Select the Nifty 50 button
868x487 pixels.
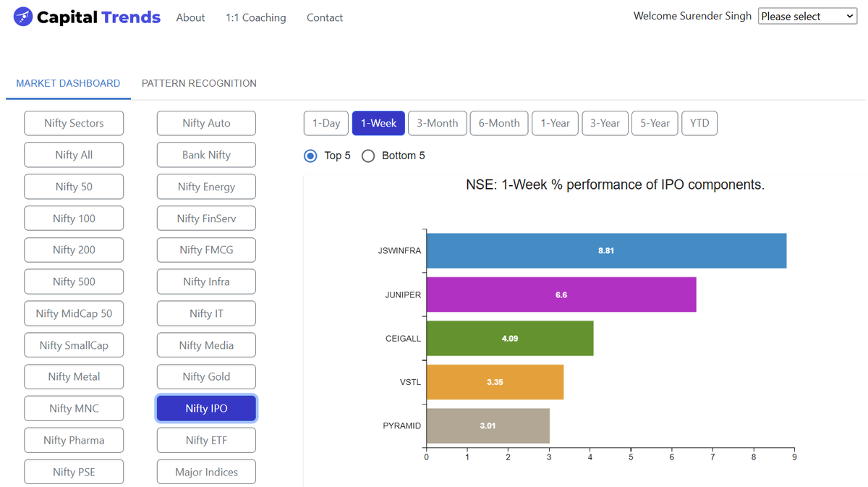74,187
